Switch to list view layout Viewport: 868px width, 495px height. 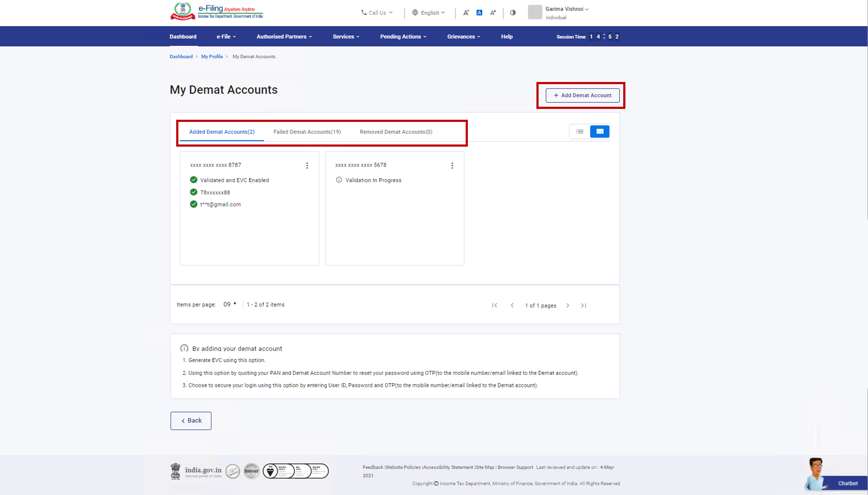pos(579,131)
